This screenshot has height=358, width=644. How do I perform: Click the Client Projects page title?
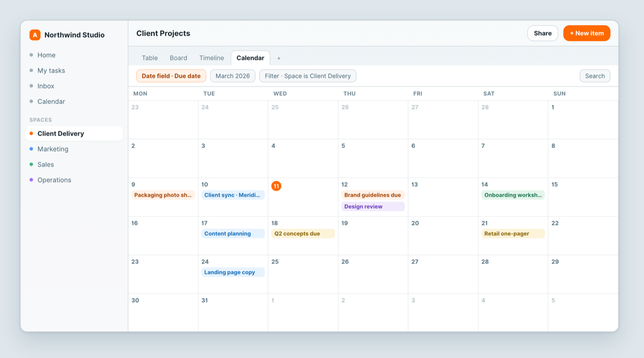tap(163, 33)
